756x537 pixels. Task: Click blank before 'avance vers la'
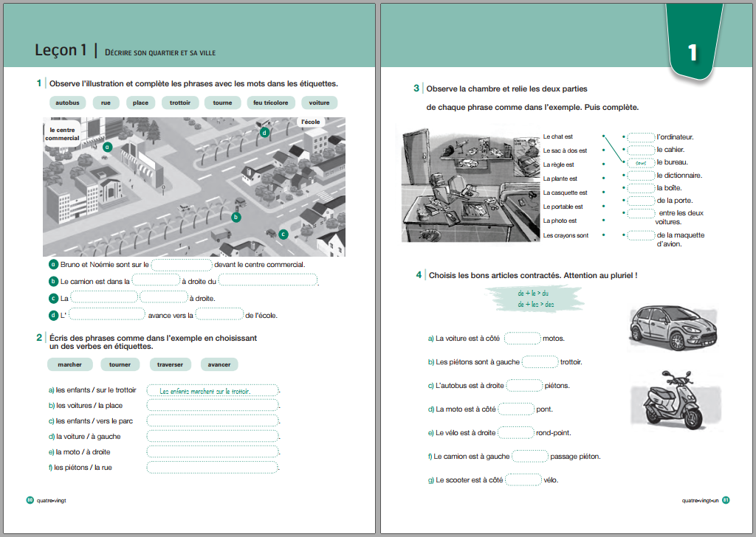(x=107, y=314)
